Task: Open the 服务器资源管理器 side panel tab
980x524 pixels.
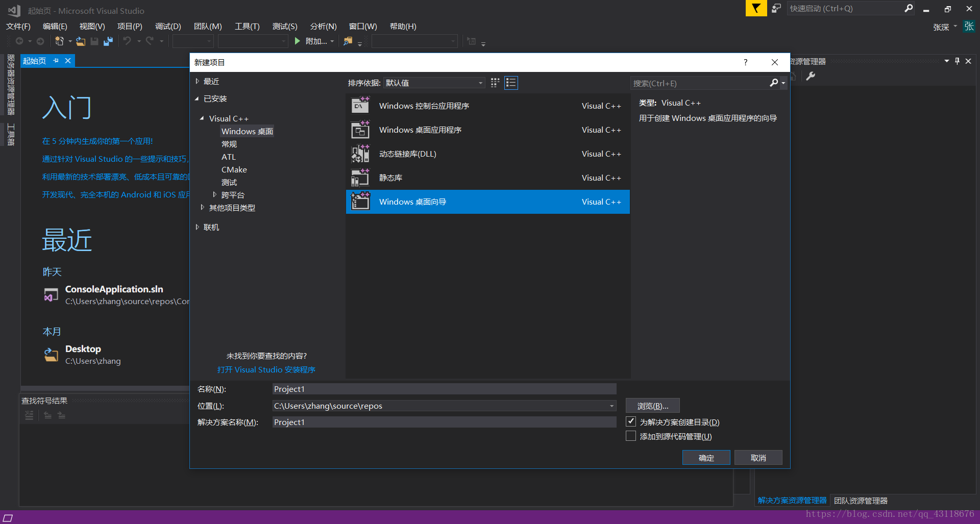Action: [10, 85]
